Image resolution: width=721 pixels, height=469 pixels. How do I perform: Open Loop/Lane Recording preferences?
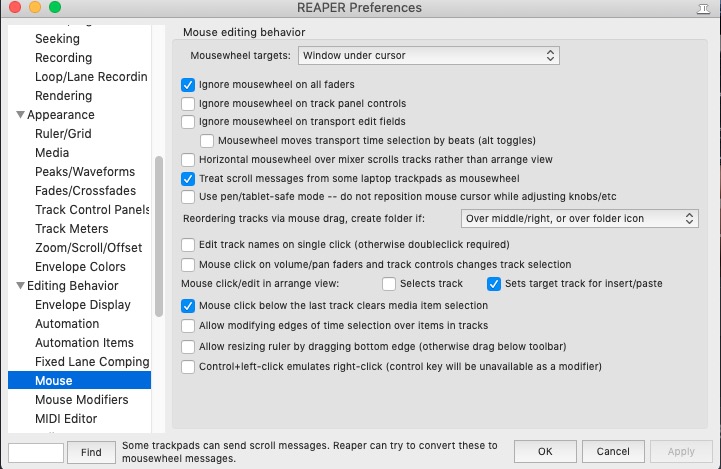pyautogui.click(x=92, y=77)
